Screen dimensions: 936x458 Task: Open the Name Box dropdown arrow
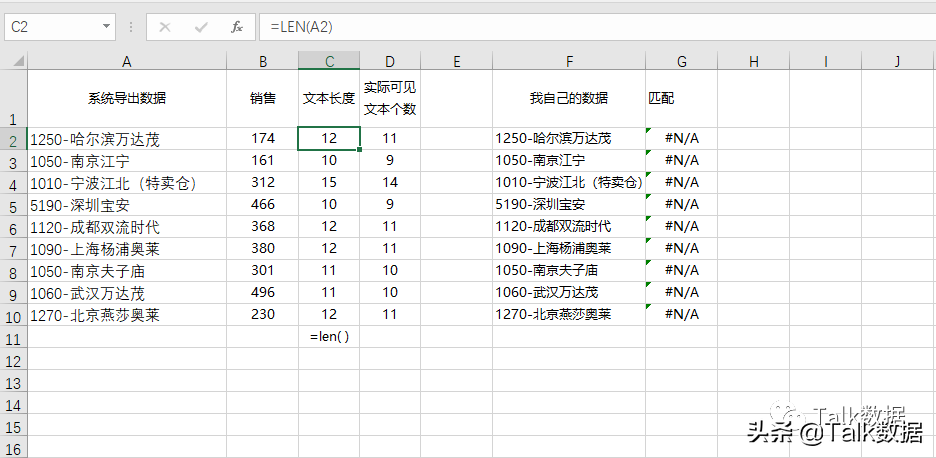pos(106,27)
